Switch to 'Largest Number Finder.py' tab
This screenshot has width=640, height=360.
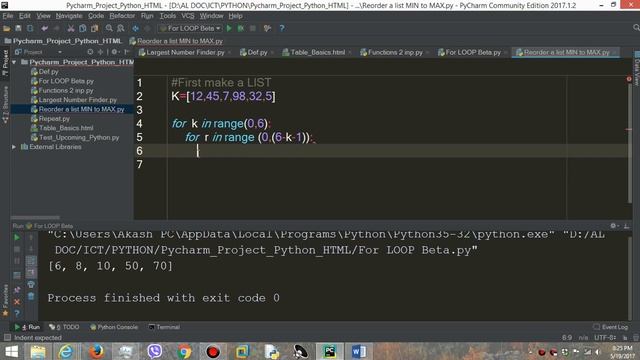pyautogui.click(x=185, y=52)
